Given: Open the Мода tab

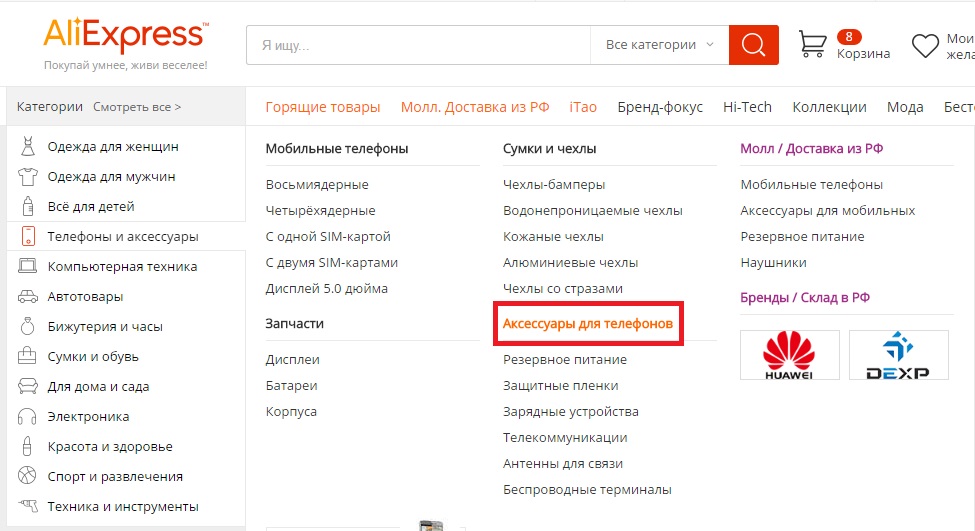Looking at the screenshot, I should click(905, 107).
